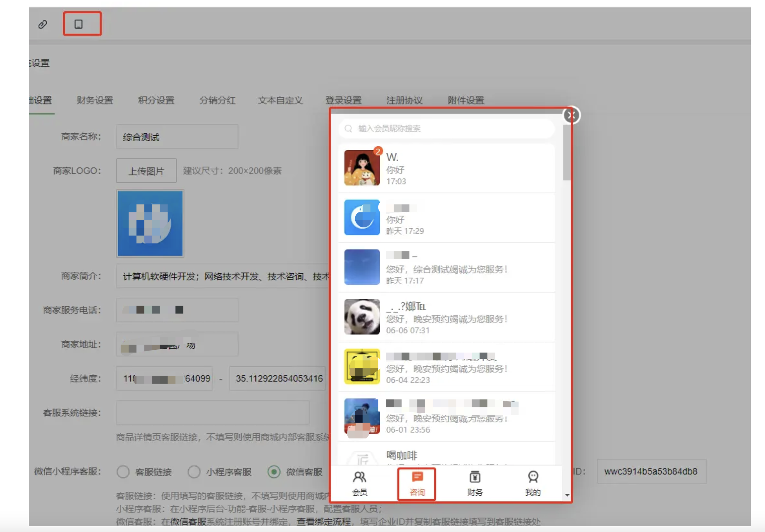Click the longitude input ending 64099
The width and height of the screenshot is (765, 532).
164,378
